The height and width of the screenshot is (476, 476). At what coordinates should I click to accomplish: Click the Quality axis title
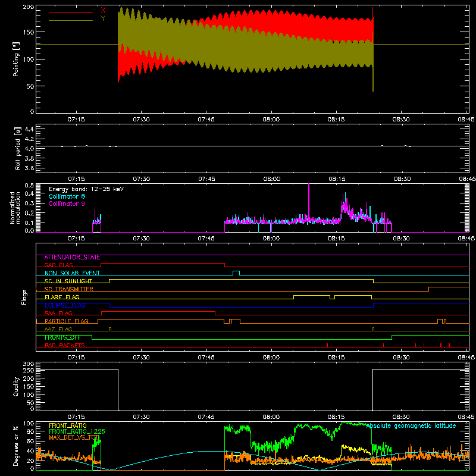coord(16,386)
